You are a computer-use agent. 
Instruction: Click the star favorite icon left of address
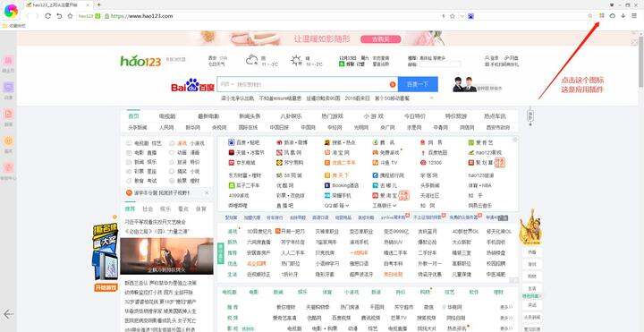[x=71, y=16]
